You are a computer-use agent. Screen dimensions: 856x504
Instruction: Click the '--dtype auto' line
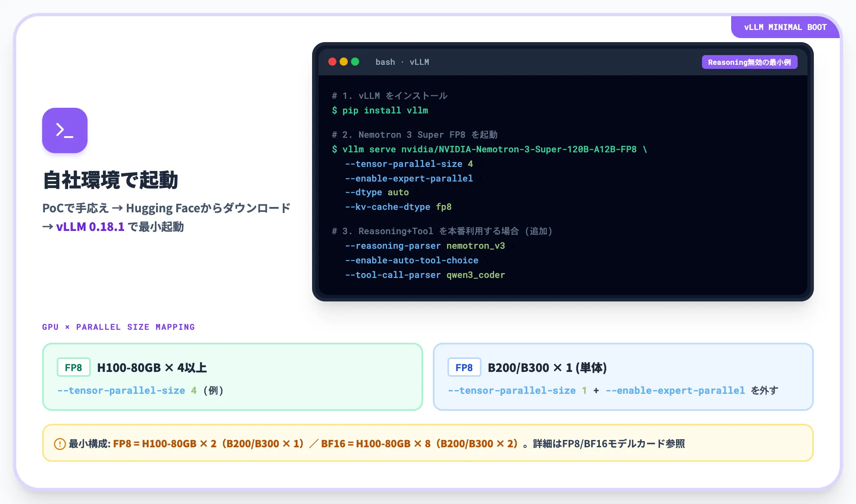click(377, 192)
